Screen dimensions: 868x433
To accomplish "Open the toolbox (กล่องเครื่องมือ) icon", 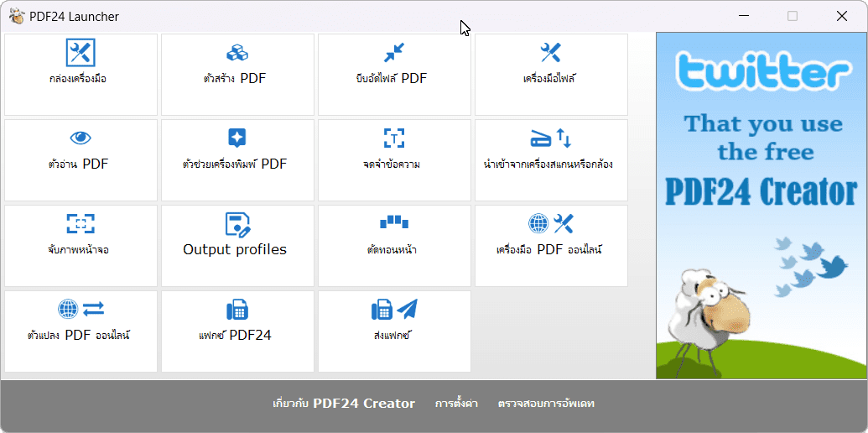I will tap(81, 53).
